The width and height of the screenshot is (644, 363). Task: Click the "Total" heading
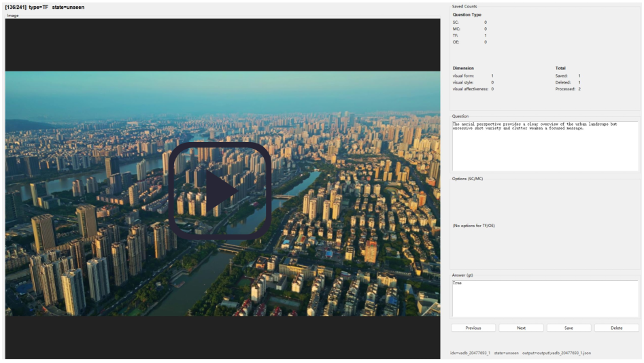click(560, 68)
